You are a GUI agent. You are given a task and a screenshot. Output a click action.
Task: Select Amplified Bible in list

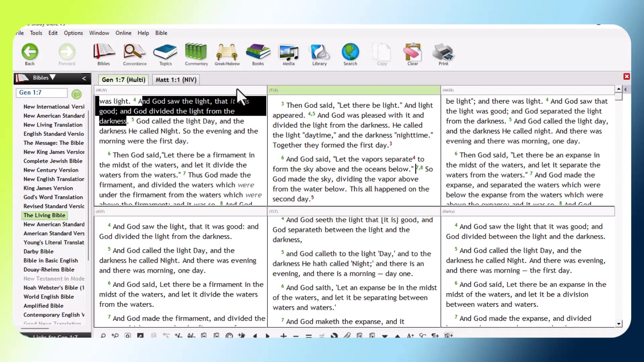click(x=44, y=306)
